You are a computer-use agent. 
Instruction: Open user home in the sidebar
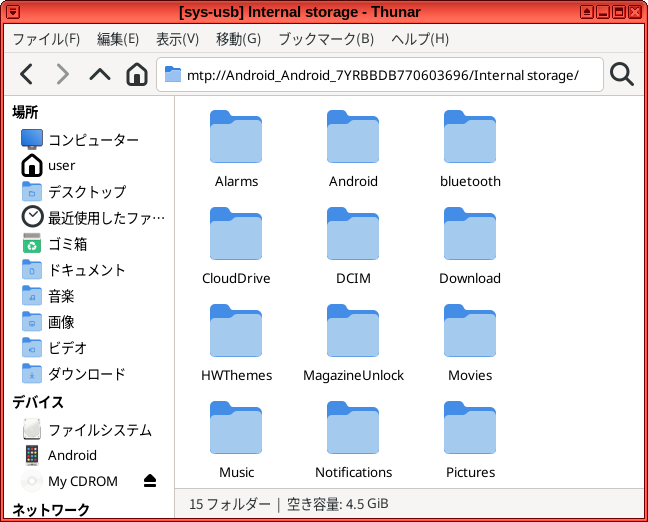click(x=89, y=165)
